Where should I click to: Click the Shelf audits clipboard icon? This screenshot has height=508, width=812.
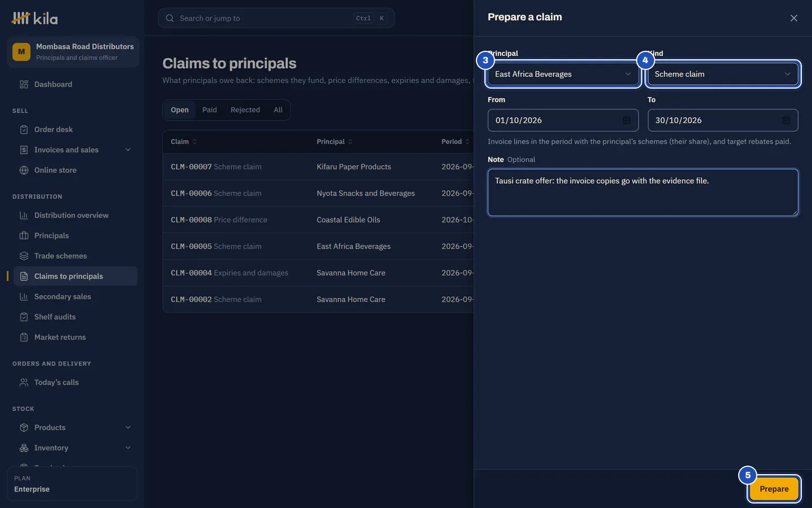coord(24,317)
